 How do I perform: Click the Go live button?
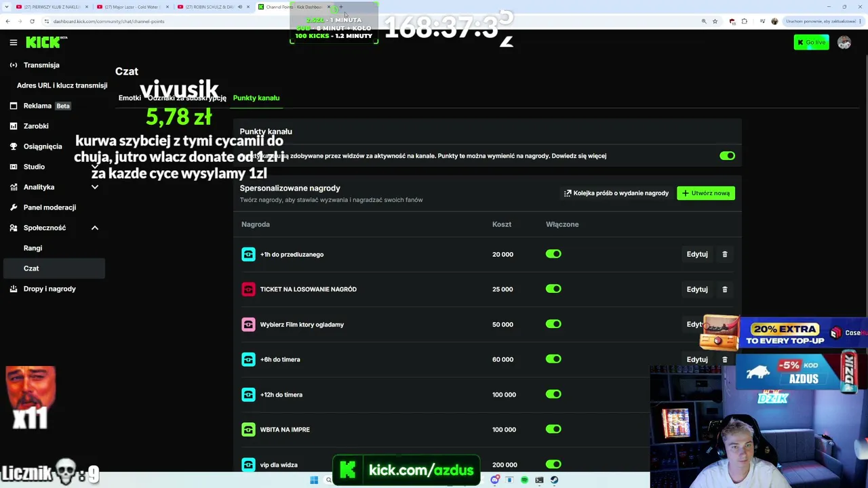tap(811, 42)
